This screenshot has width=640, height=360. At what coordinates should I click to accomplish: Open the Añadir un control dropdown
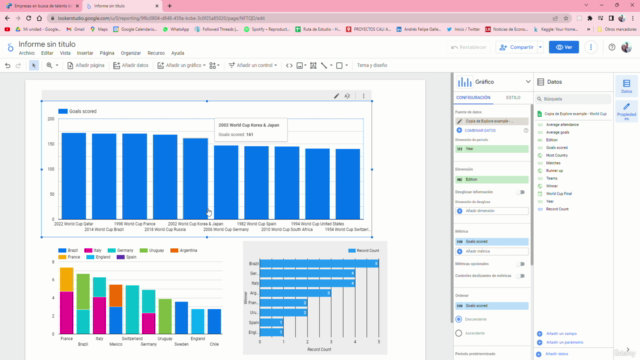[x=253, y=65]
